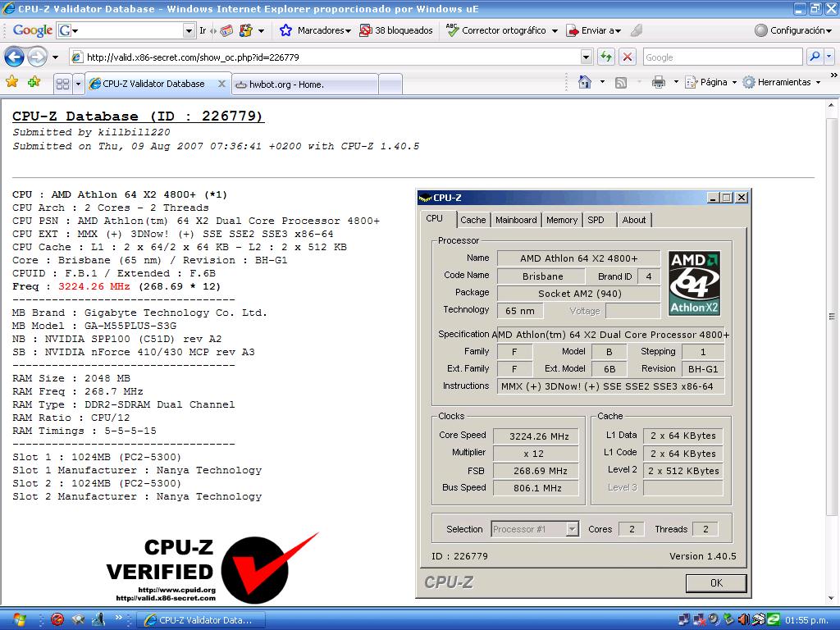This screenshot has width=840, height=630.
Task: Open Print options dropdown arrow
Action: [676, 82]
